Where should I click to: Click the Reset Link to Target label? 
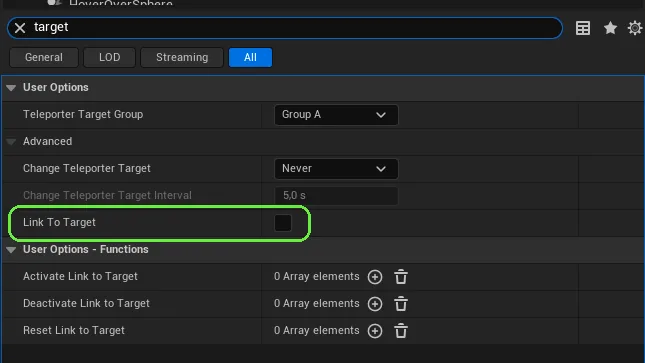[x=74, y=330]
